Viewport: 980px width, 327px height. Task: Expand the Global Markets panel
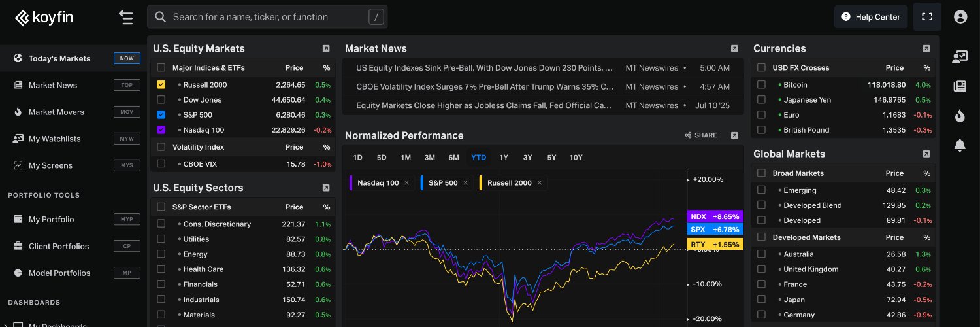(x=926, y=154)
